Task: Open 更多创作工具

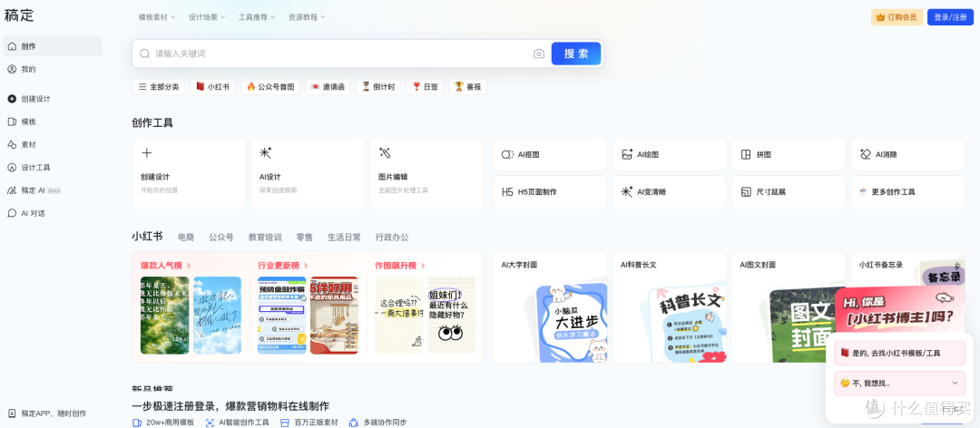Action: 907,192
